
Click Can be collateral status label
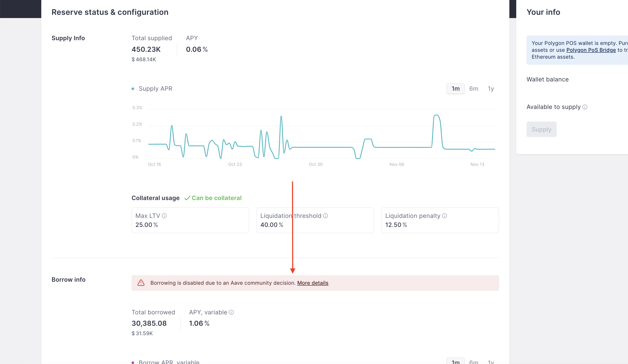click(x=217, y=198)
